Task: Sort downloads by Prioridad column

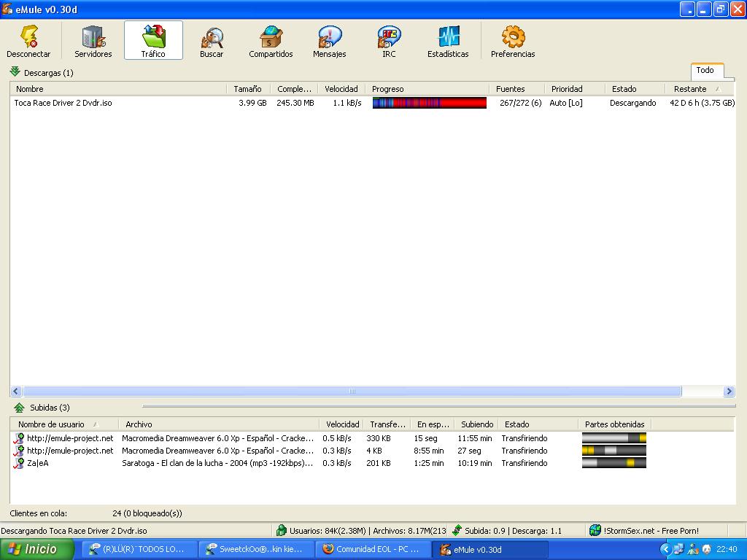Action: pos(575,89)
